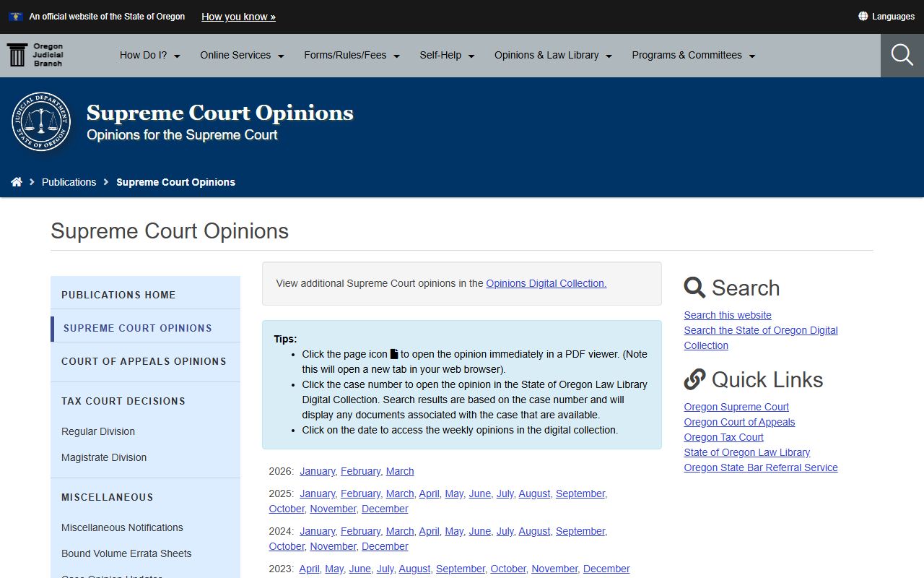Open 2024 June opinions
This screenshot has height=578, width=924.
(479, 531)
